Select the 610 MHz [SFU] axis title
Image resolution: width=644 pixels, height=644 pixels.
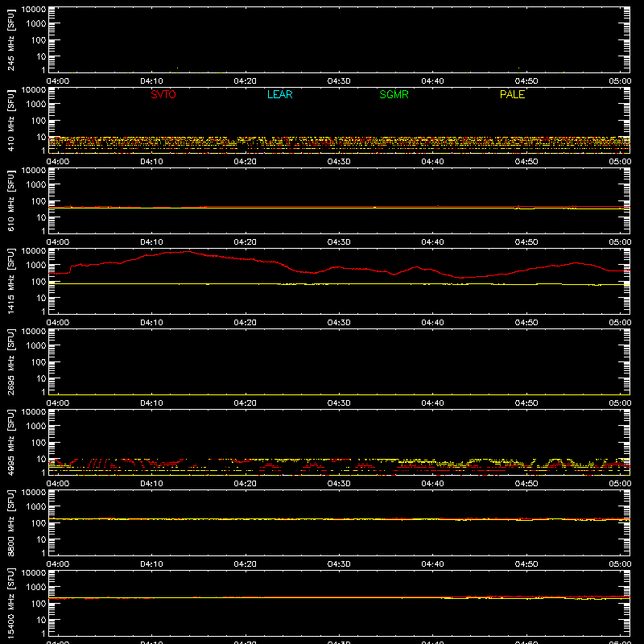[x=10, y=200]
